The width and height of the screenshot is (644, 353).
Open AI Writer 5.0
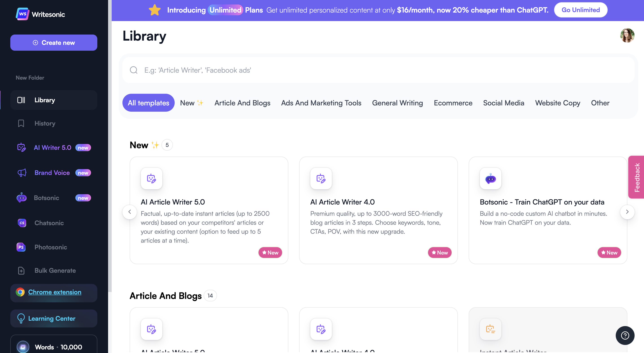click(x=52, y=148)
